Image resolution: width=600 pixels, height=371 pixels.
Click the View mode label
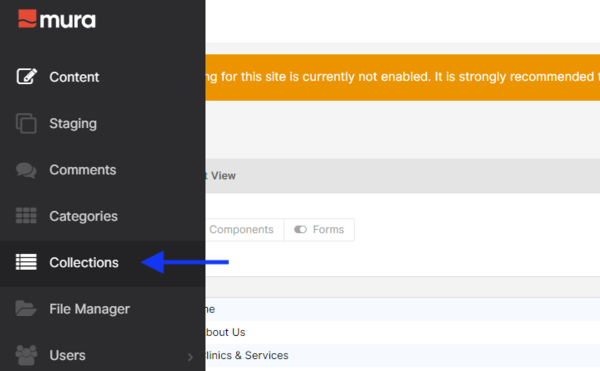click(x=223, y=176)
